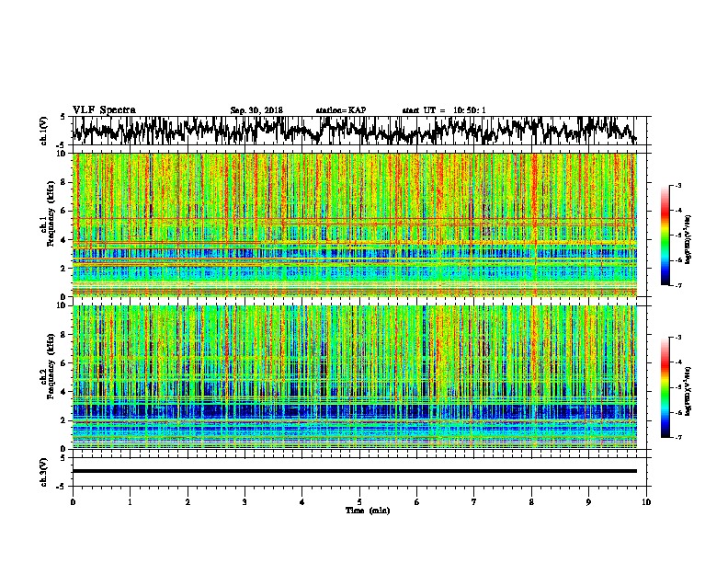Click the "station=KAP" header text
Viewport: 728px width, 563px height.
click(341, 110)
